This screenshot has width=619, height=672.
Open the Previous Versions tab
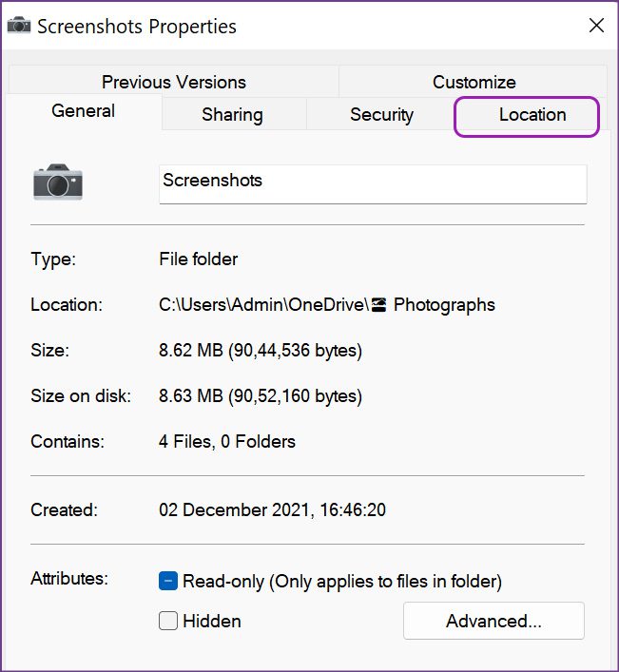coord(173,82)
